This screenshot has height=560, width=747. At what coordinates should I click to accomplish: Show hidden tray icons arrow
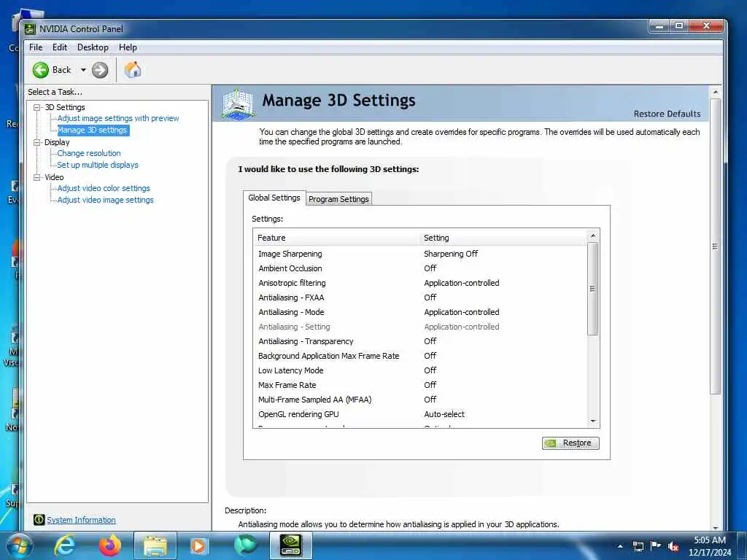[x=620, y=546]
